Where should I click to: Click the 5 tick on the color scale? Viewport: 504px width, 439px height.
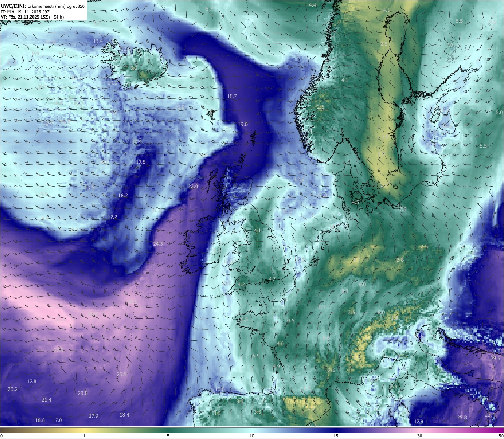pyautogui.click(x=168, y=436)
